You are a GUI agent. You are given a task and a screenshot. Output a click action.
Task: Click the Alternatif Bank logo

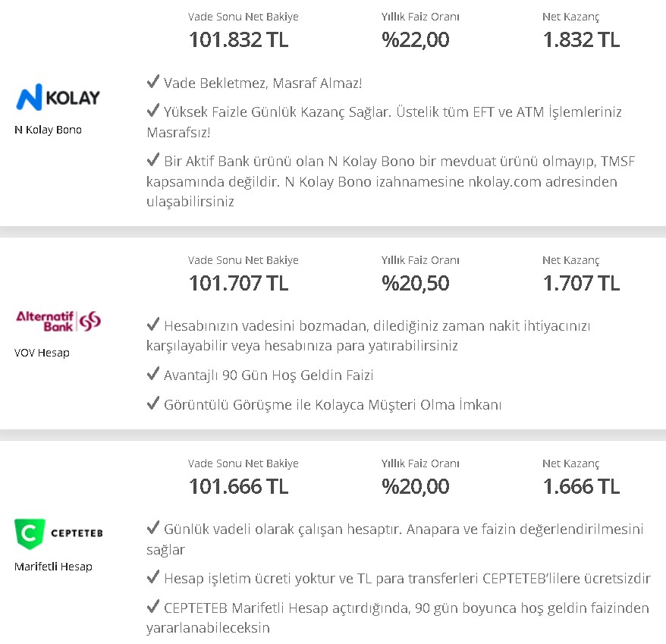point(58,321)
